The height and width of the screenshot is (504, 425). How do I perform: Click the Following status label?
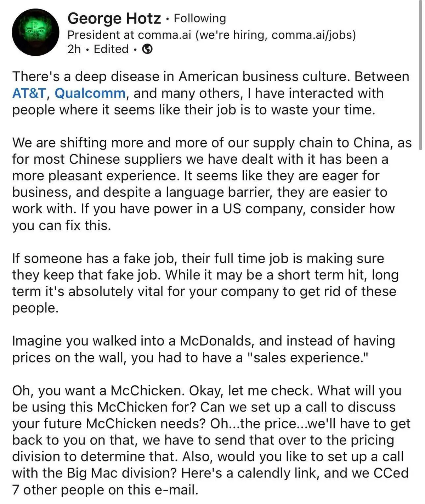click(200, 18)
